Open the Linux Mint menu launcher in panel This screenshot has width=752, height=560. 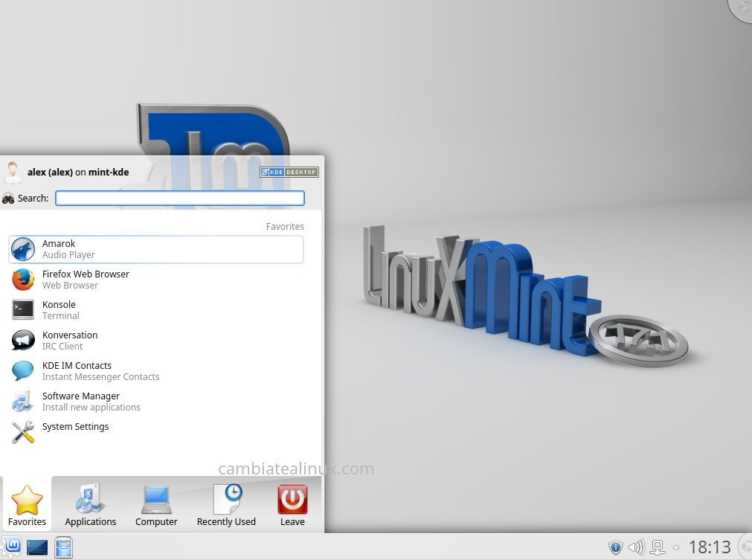click(11, 547)
